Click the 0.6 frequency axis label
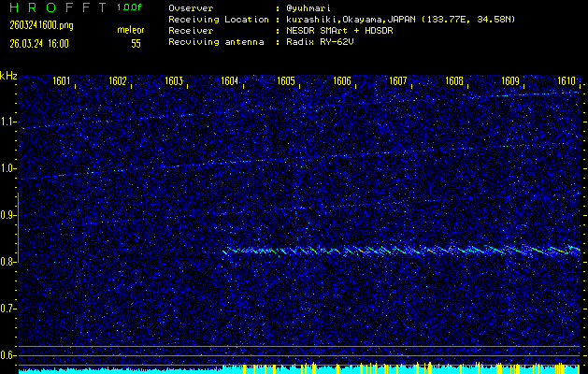The height and width of the screenshot is (374, 588). tap(8, 355)
